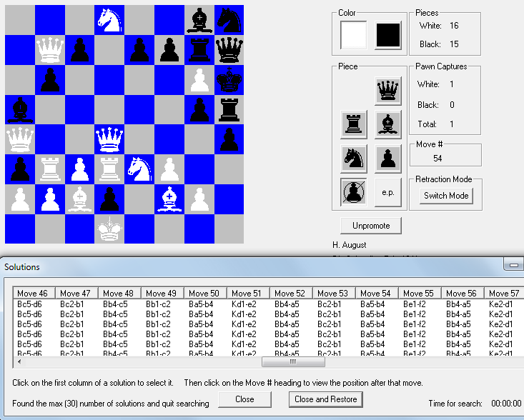Image resolution: width=524 pixels, height=420 pixels.
Task: Click the Move 46 column heading
Action: [x=33, y=294]
